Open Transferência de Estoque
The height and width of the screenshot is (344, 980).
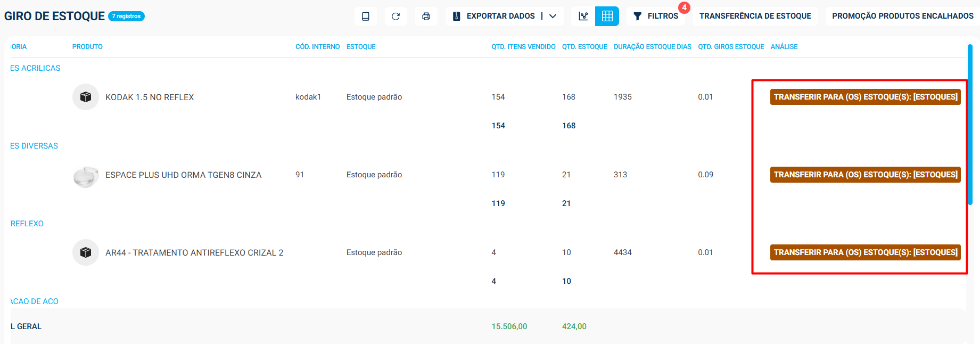(755, 17)
